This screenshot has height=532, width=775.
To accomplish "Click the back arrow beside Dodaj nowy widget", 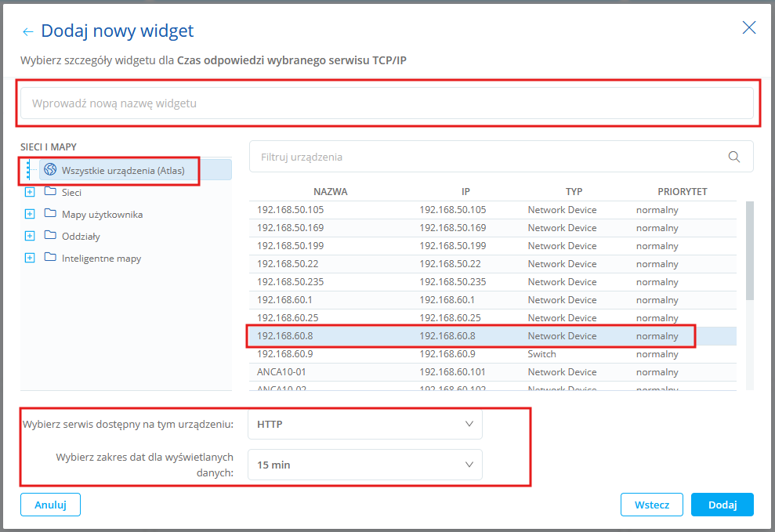I will pyautogui.click(x=28, y=31).
